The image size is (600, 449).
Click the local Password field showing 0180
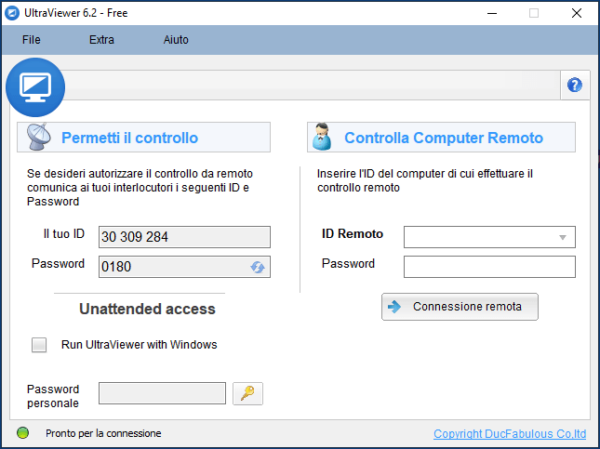[184, 267]
